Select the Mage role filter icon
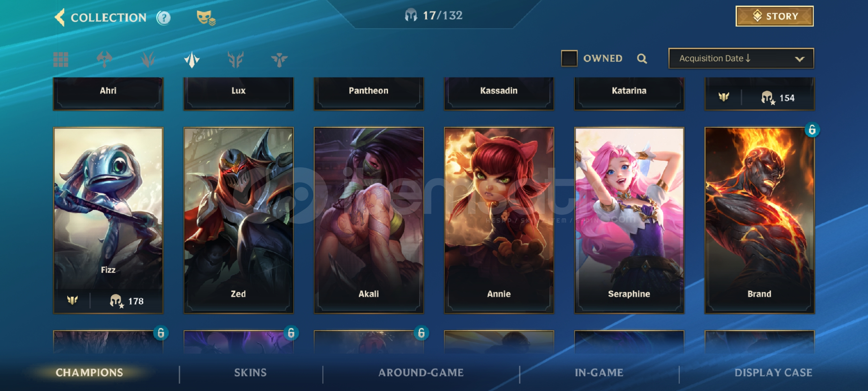 [x=148, y=59]
